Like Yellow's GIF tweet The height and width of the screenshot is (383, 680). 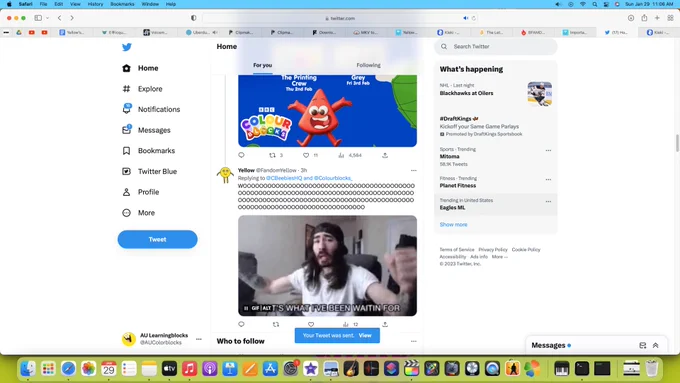pos(311,324)
